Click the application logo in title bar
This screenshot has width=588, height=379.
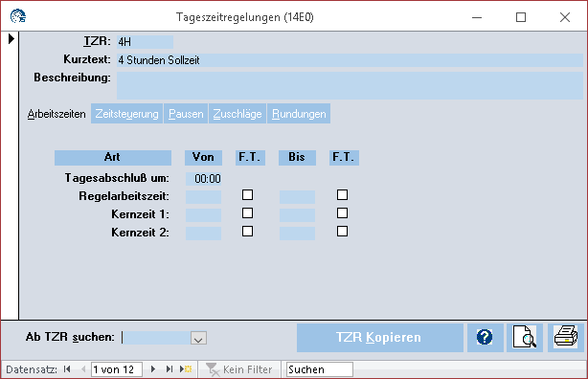(x=18, y=16)
